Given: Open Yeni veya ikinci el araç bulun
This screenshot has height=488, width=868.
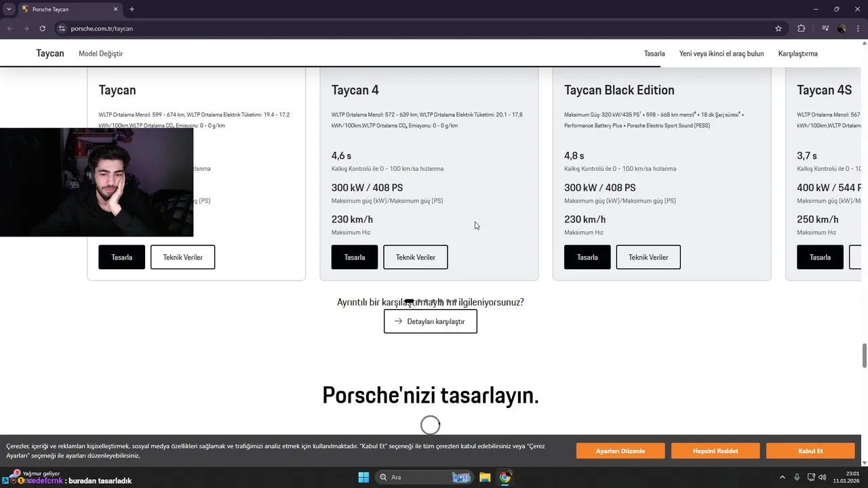Looking at the screenshot, I should click(722, 54).
